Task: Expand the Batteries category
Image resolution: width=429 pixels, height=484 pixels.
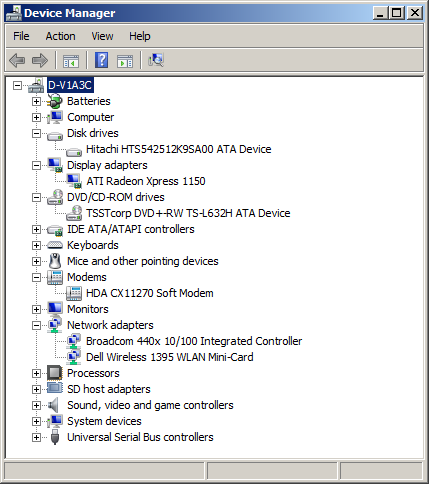Action: (36, 101)
